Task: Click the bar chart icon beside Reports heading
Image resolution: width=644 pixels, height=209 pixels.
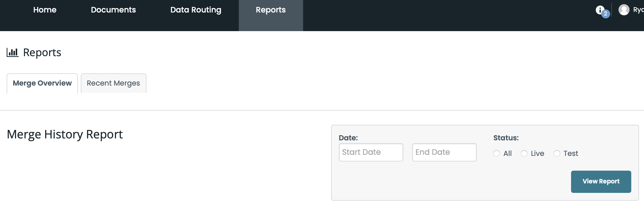Action: tap(12, 52)
